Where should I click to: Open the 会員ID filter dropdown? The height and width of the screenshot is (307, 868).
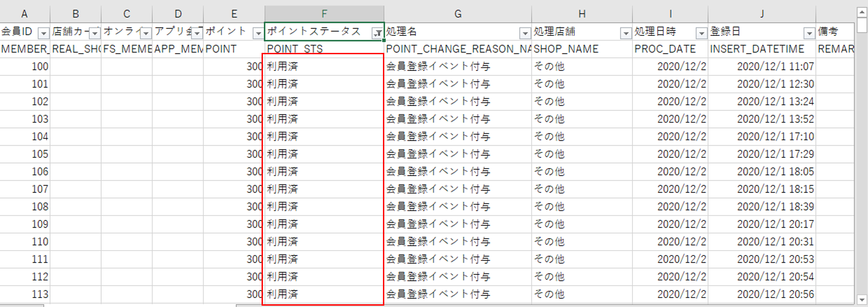[x=43, y=33]
